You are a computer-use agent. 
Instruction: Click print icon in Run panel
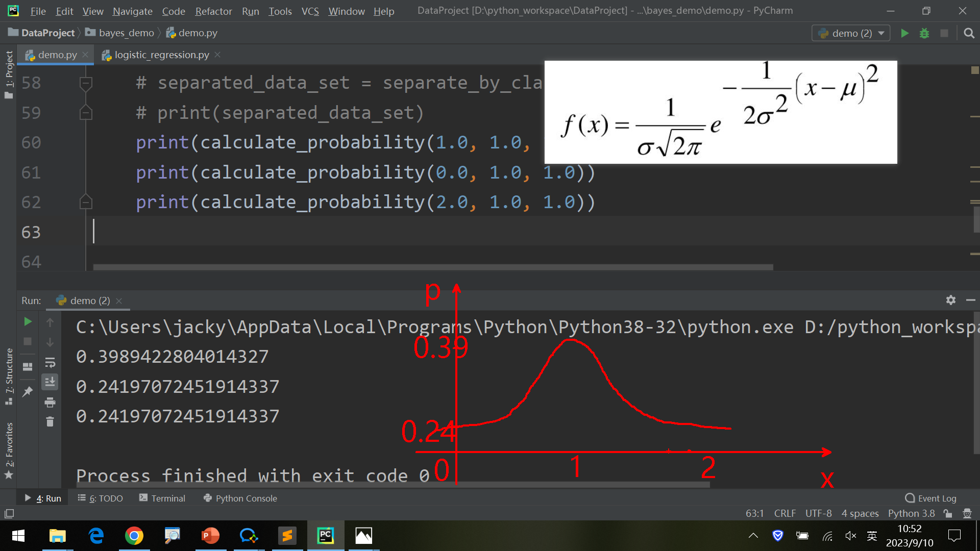pyautogui.click(x=50, y=403)
